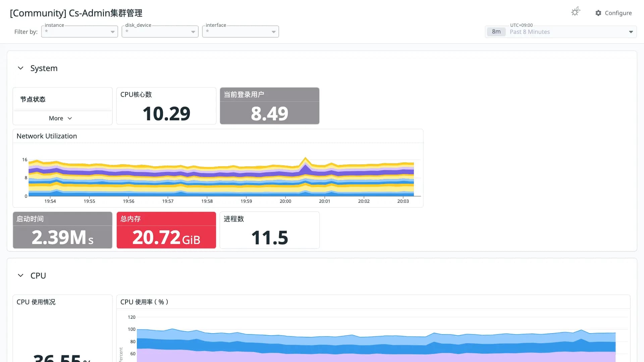Expand More in the 节点状态 widget
The image size is (644, 362).
coord(60,118)
